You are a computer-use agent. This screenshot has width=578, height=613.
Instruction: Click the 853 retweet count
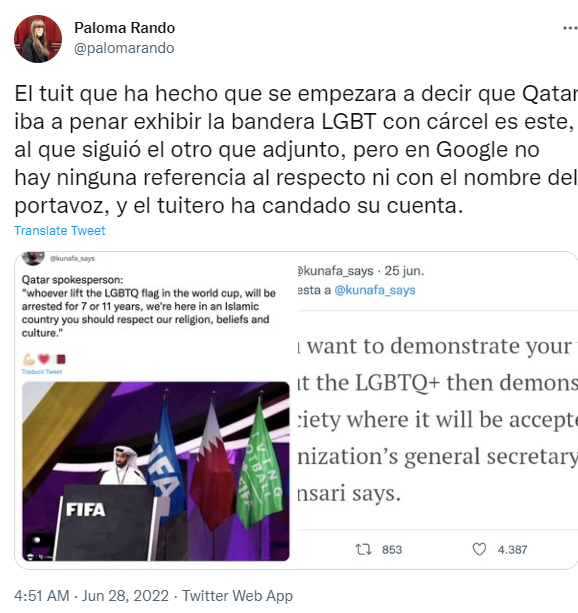coord(392,550)
